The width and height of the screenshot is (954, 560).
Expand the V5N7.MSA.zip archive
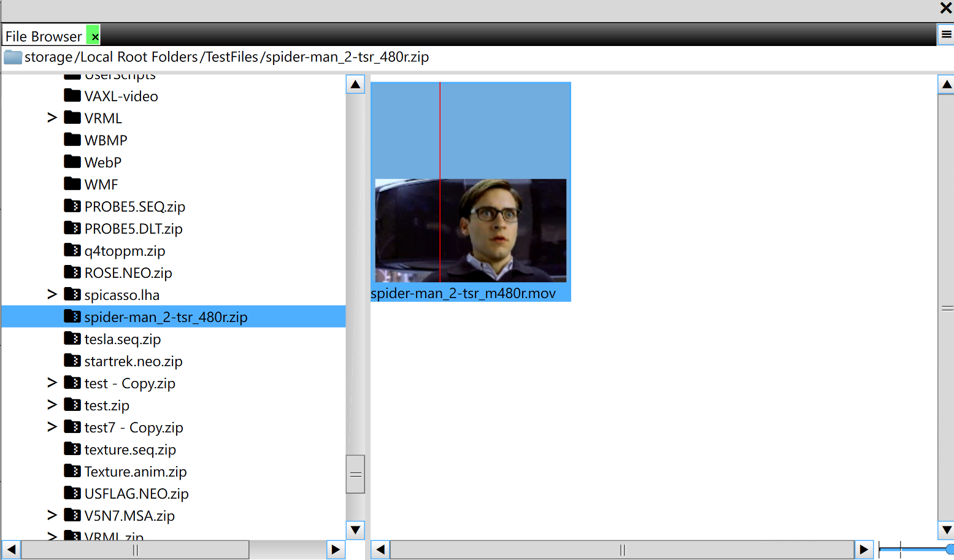(52, 515)
